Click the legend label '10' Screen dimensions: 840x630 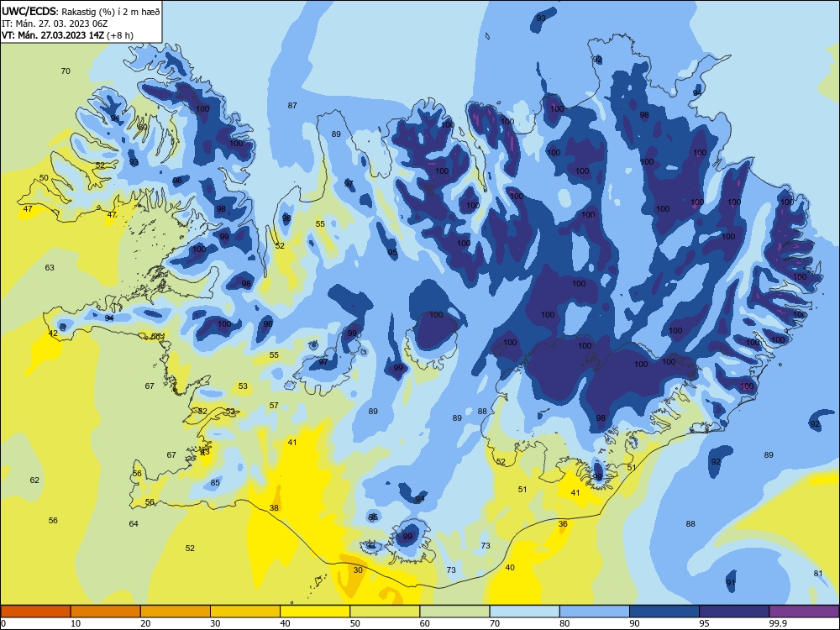click(76, 623)
